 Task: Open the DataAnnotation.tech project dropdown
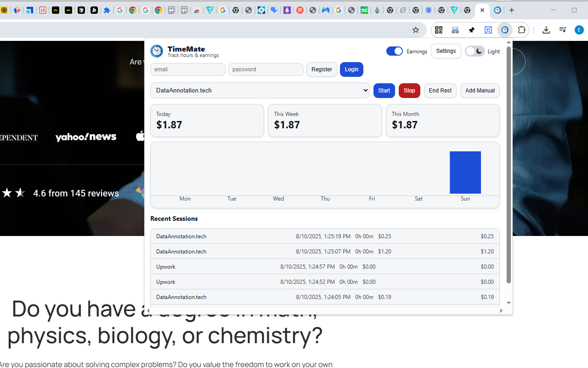point(260,91)
